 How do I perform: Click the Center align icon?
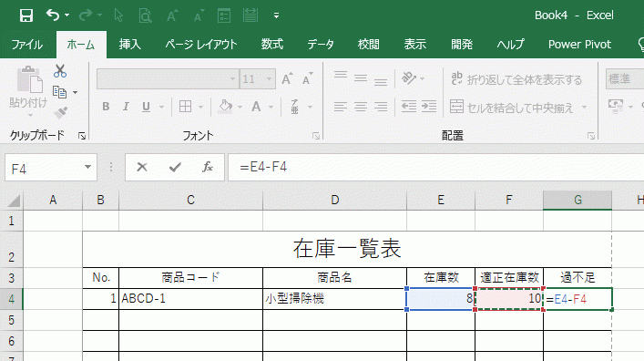click(361, 107)
